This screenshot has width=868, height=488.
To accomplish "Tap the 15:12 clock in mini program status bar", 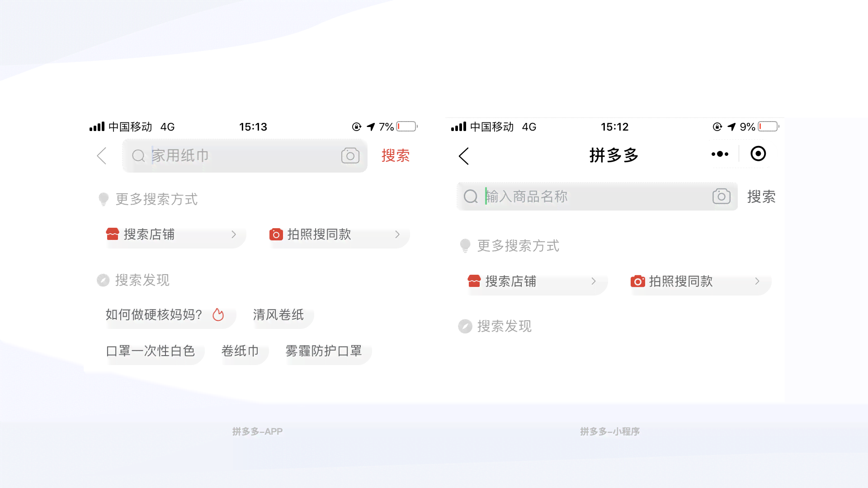I will [615, 127].
